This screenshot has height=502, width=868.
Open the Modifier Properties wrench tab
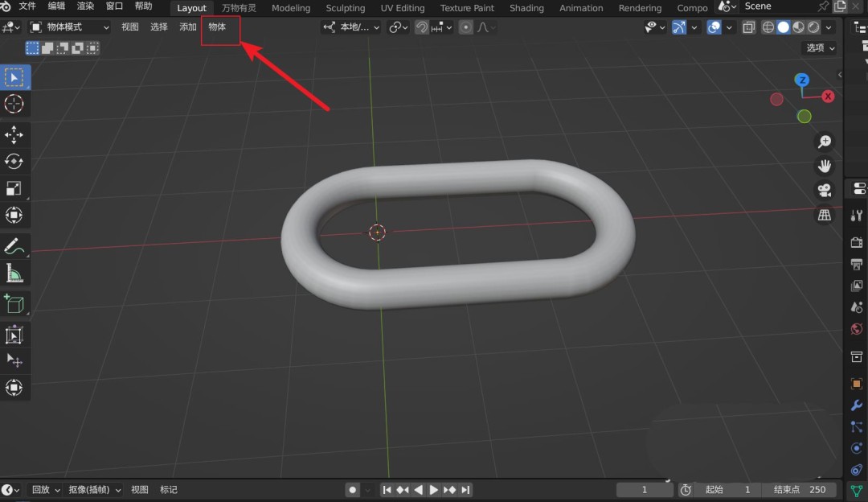pyautogui.click(x=855, y=405)
